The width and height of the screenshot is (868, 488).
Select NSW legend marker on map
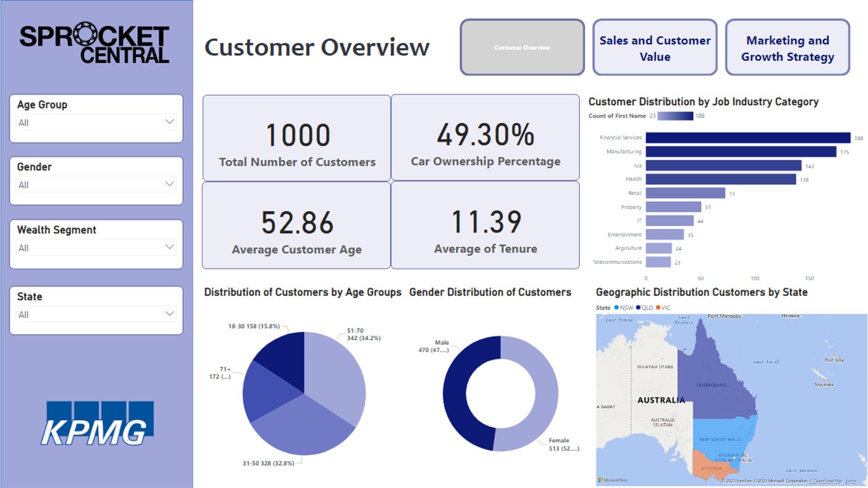tap(617, 308)
